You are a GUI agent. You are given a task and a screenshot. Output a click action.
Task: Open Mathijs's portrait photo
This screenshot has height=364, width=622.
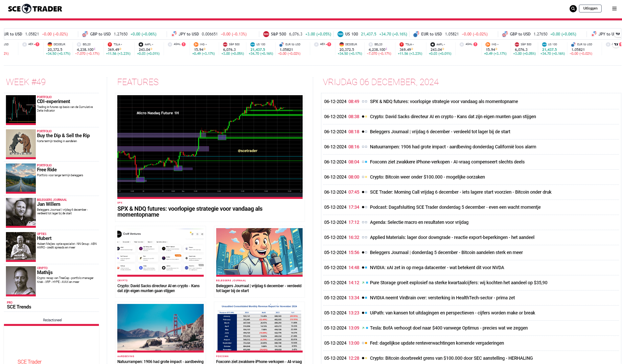point(21,281)
